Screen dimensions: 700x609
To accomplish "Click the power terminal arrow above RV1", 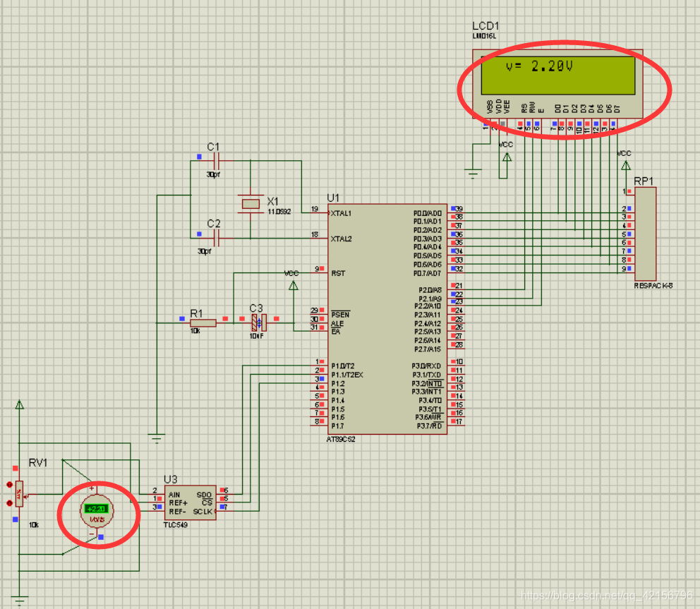I will tap(19, 405).
